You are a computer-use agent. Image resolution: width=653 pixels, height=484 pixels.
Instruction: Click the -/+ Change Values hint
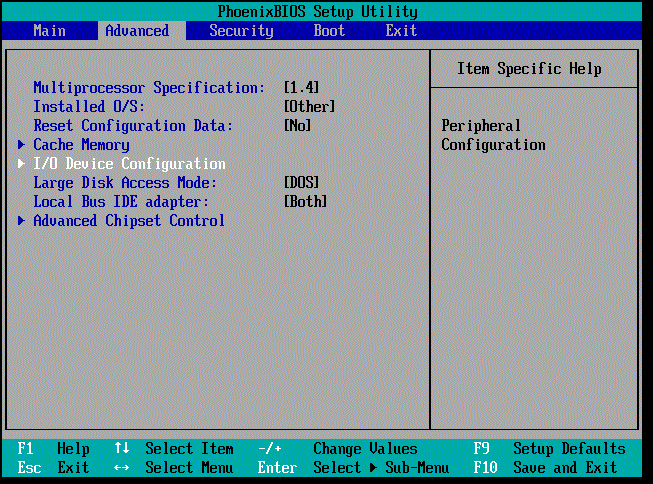click(338, 449)
